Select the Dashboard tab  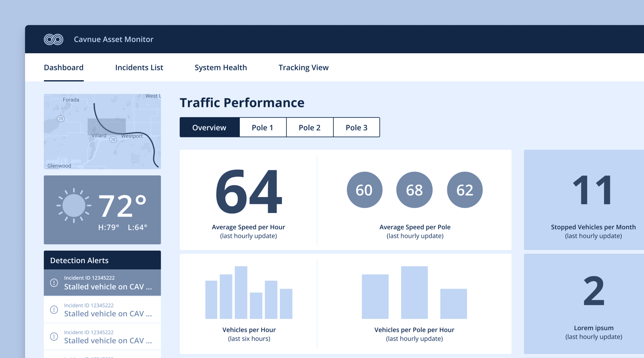click(64, 68)
